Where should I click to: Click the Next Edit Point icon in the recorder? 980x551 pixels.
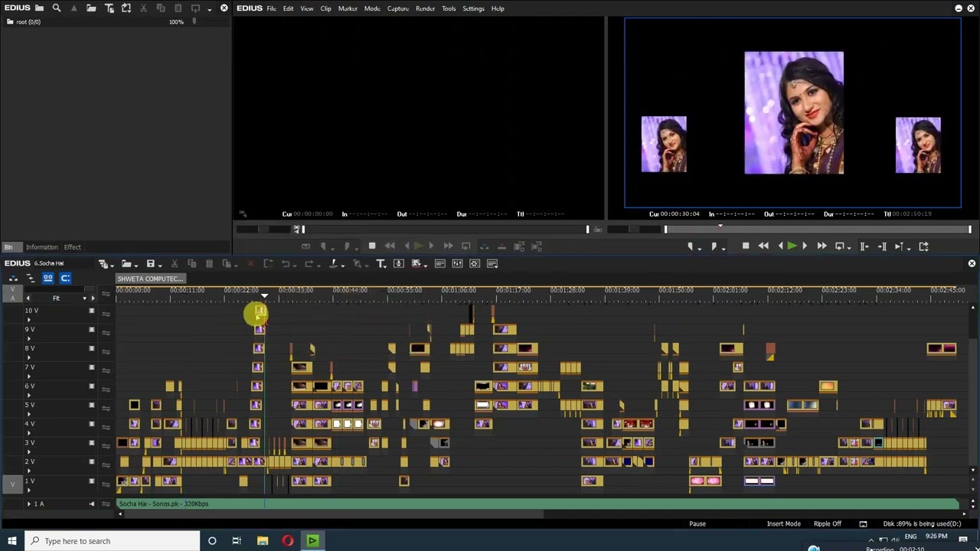coord(882,246)
